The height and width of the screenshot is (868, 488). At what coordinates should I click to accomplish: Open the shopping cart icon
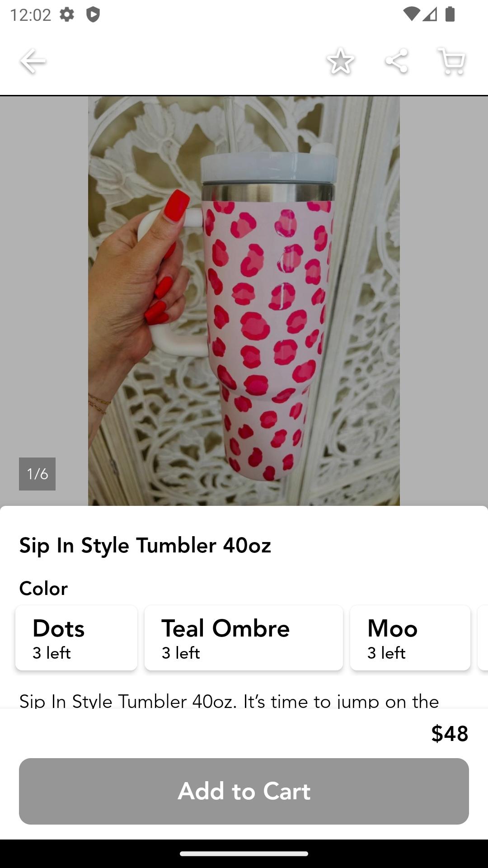click(x=452, y=61)
